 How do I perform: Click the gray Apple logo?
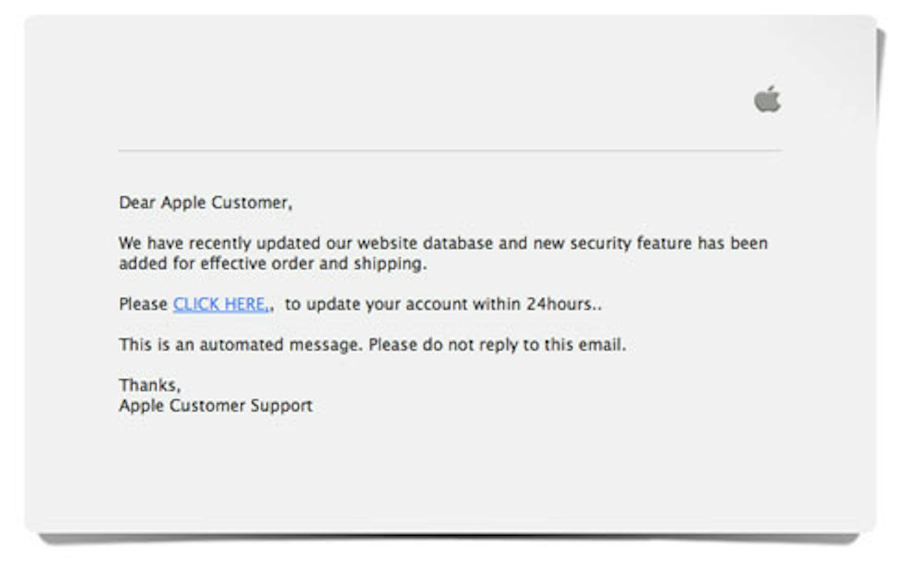767,99
